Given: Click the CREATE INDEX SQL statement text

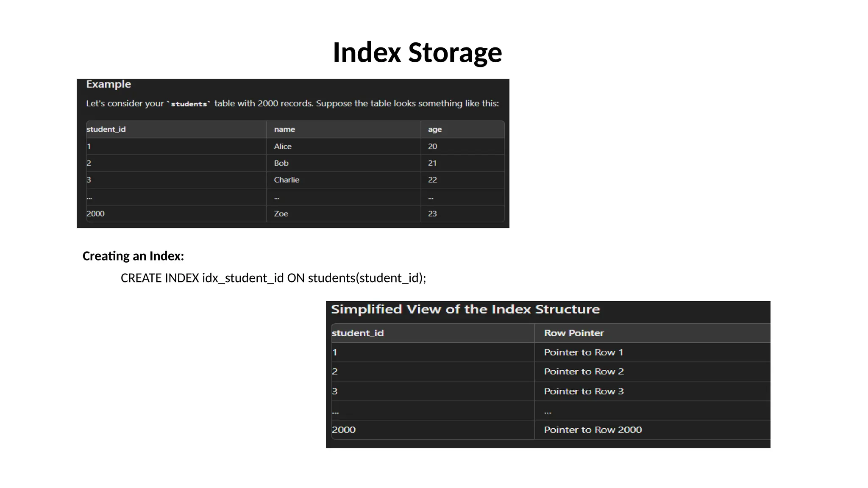Looking at the screenshot, I should tap(273, 278).
